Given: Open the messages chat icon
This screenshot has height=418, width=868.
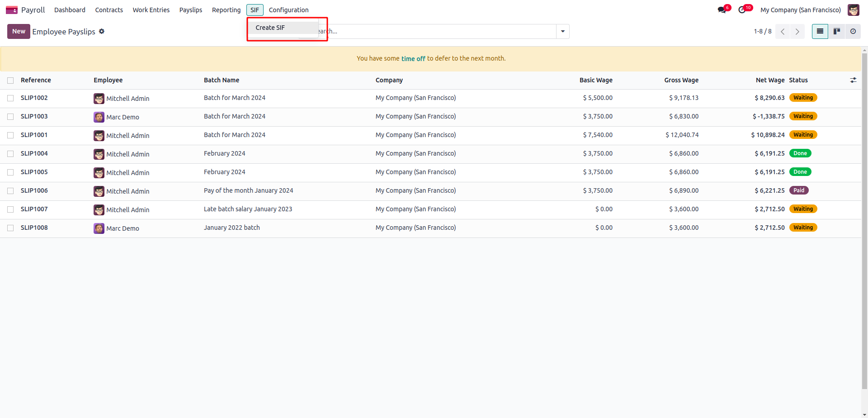Looking at the screenshot, I should coord(722,10).
